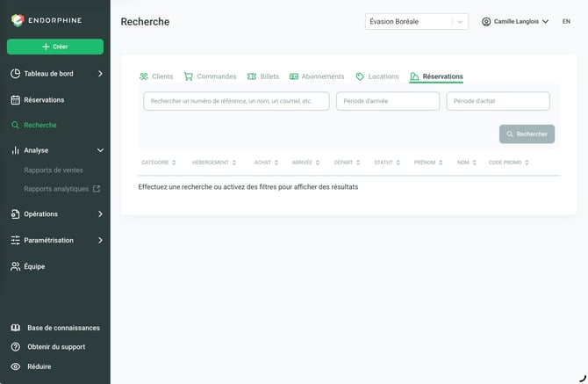Select the Billets ticket icon tab
Viewport: 588px width, 384px height.
(x=252, y=76)
